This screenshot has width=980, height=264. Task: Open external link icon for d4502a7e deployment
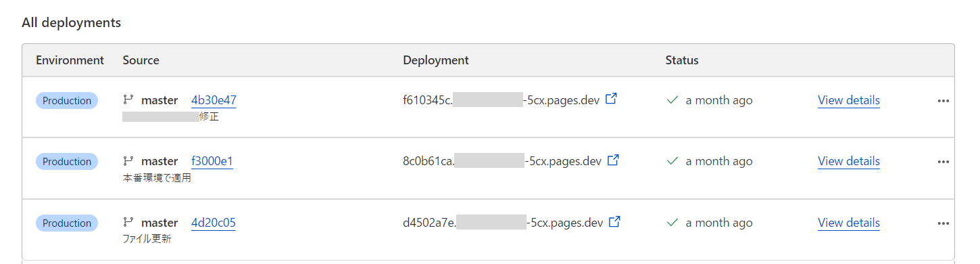[615, 222]
